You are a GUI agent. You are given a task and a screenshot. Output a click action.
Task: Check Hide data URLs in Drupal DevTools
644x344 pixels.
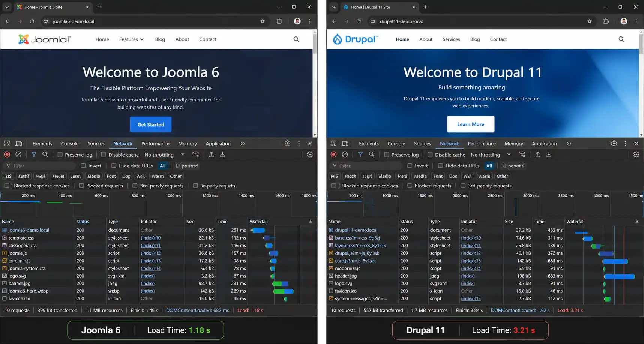(x=441, y=166)
